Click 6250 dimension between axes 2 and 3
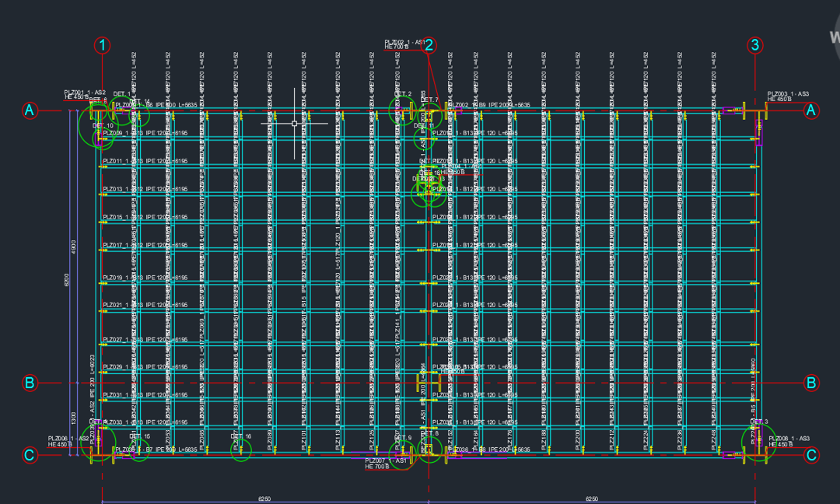 [x=591, y=499]
